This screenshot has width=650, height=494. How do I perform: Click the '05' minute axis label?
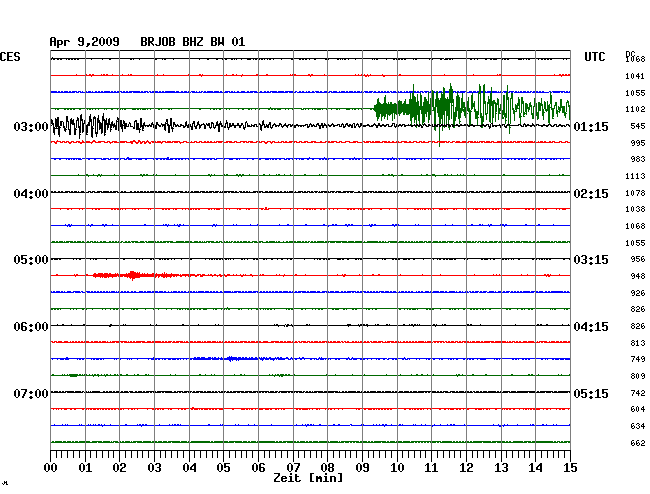pos(223,468)
